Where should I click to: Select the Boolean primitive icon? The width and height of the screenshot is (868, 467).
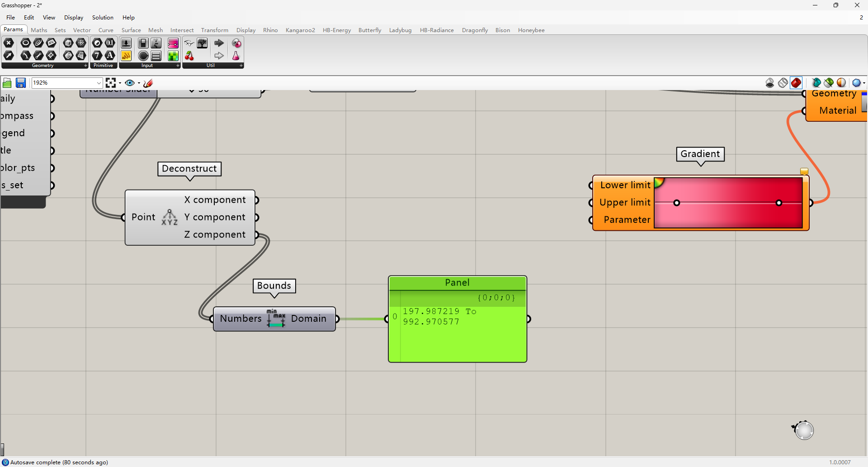(97, 43)
